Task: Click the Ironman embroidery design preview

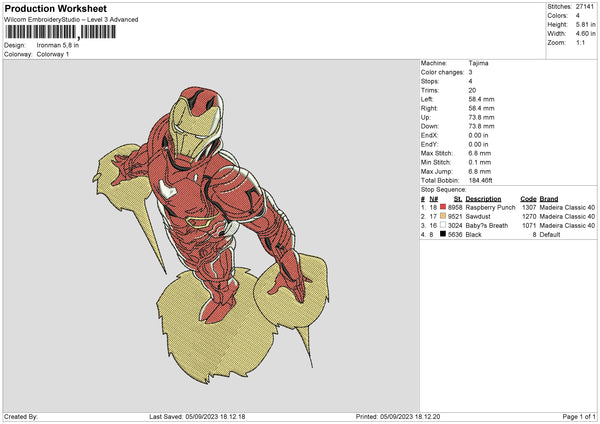Action: pyautogui.click(x=210, y=235)
